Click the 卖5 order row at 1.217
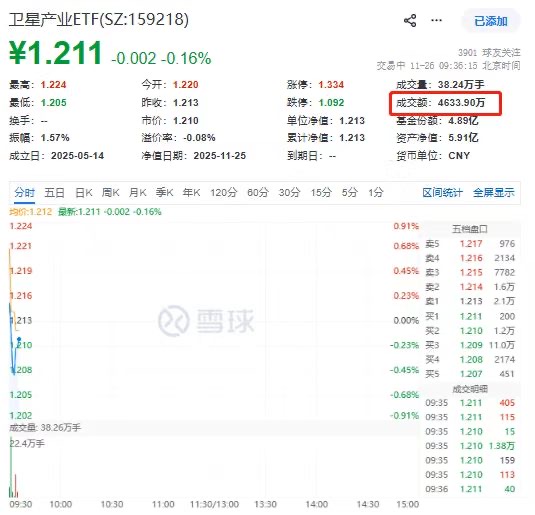 pos(470,244)
